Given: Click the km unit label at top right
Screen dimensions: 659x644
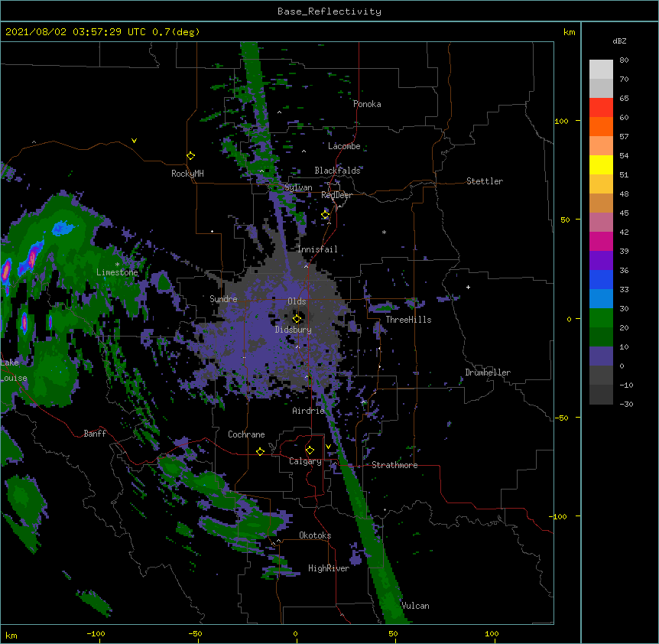Looking at the screenshot, I should pyautogui.click(x=570, y=32).
